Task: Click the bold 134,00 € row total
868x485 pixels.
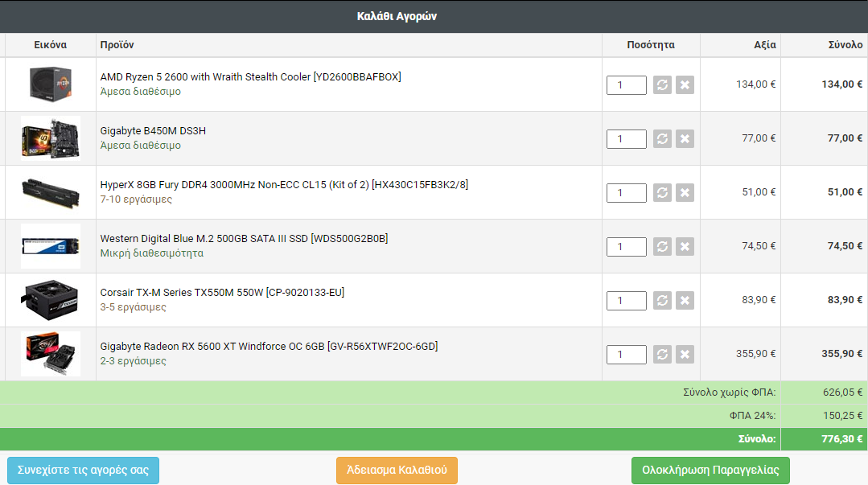Action: pos(842,84)
